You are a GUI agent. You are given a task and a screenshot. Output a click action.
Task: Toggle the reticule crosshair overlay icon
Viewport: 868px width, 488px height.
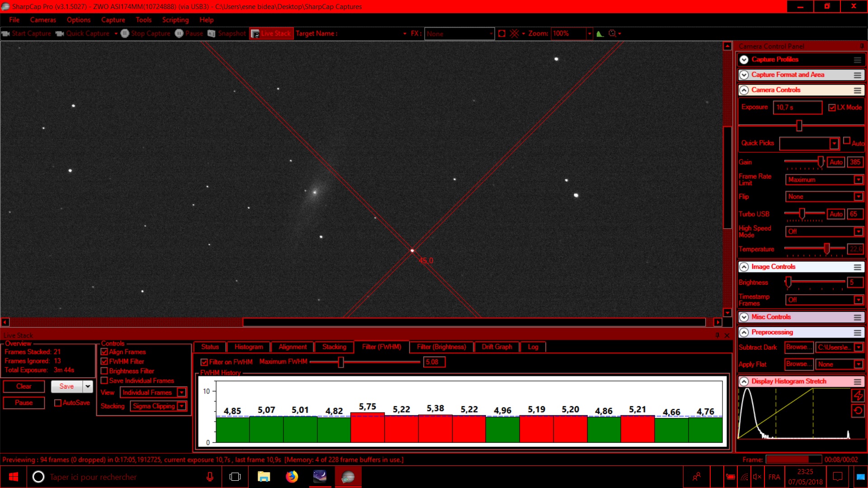pyautogui.click(x=514, y=33)
